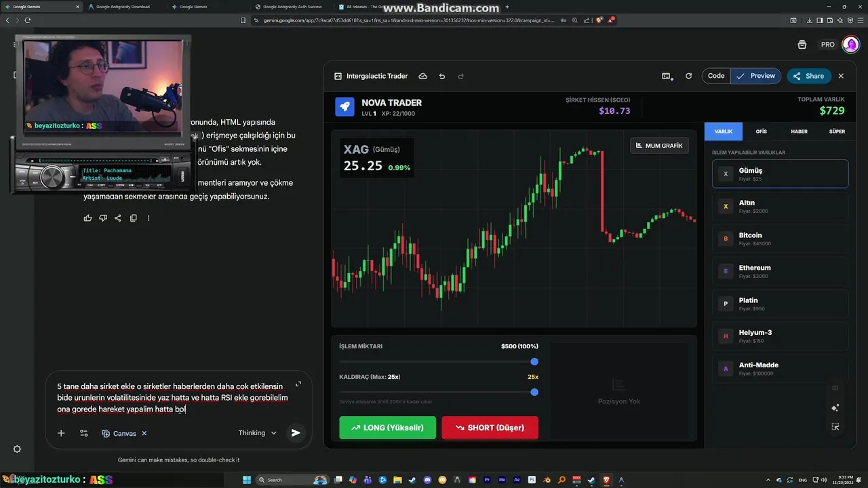The image size is (868, 488).
Task: Share the Gemini response via share icon
Action: pos(118,218)
